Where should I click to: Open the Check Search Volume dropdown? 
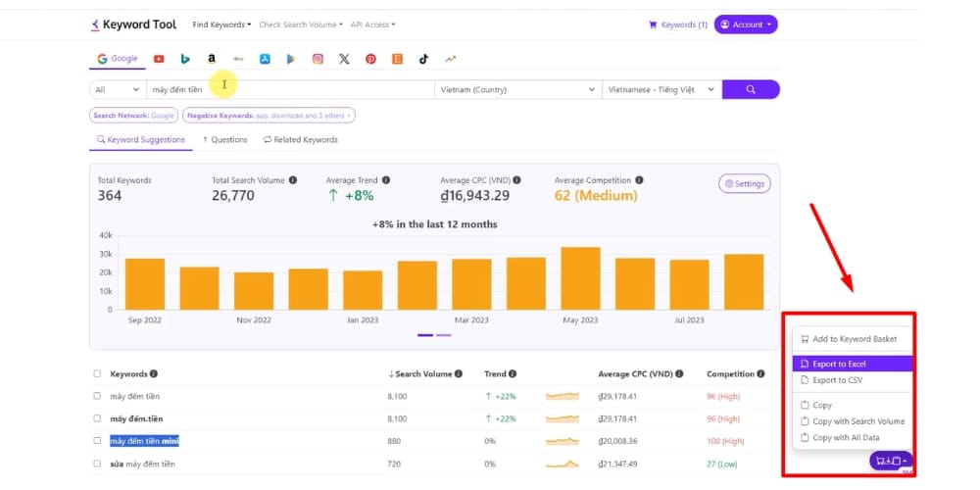301,25
